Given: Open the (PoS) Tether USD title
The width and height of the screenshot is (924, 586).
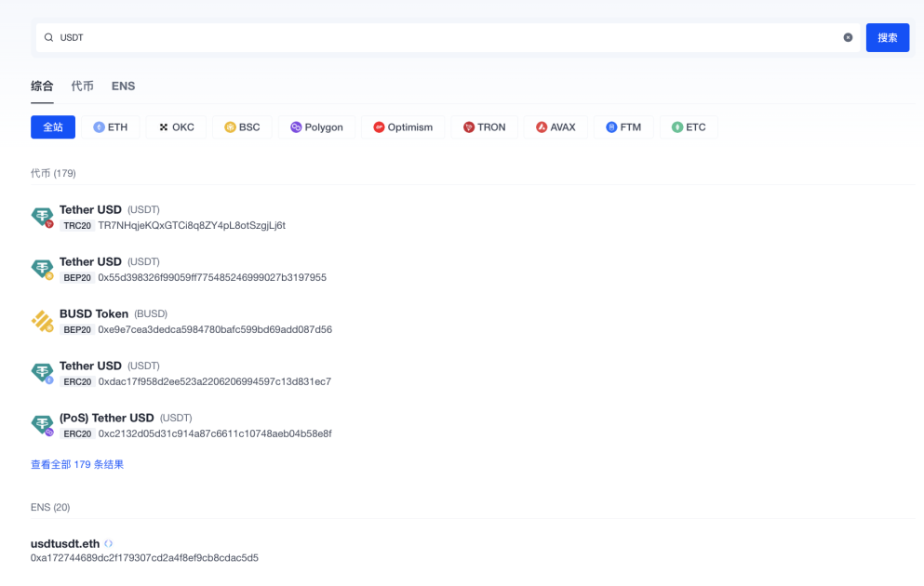Looking at the screenshot, I should point(107,419).
